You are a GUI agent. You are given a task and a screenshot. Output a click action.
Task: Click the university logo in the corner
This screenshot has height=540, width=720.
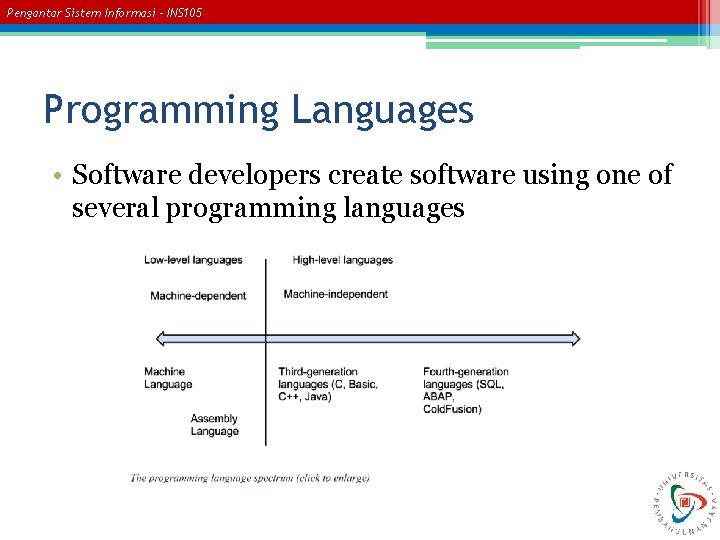tap(686, 503)
